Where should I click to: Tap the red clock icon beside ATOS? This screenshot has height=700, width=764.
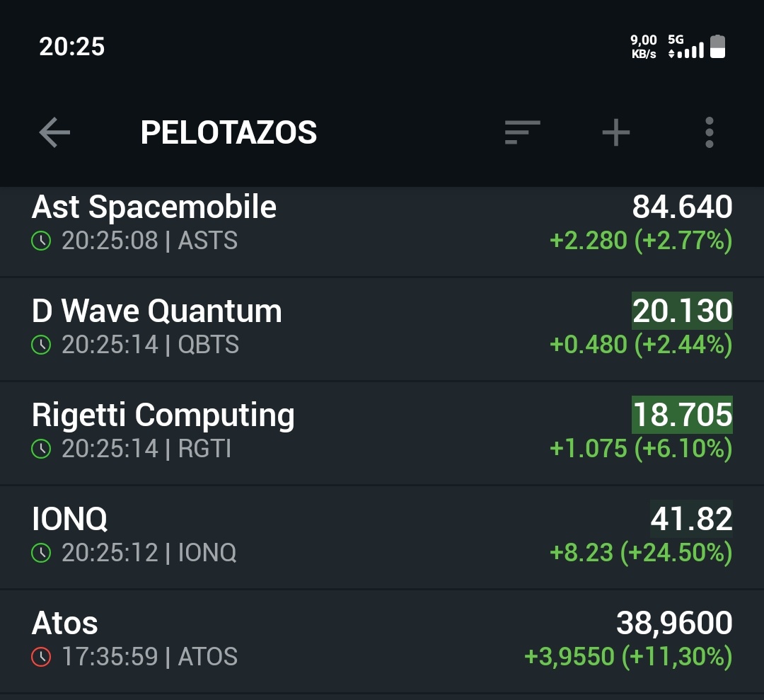click(x=42, y=657)
